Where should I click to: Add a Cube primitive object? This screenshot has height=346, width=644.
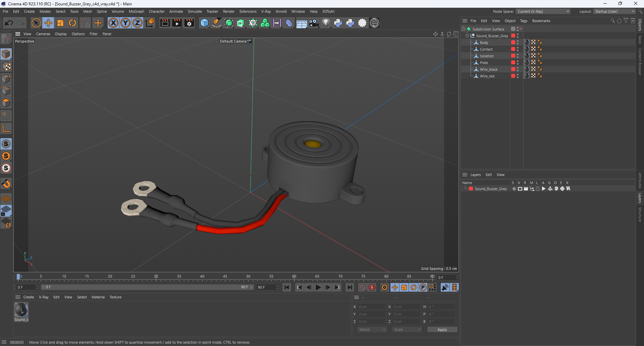(x=204, y=23)
